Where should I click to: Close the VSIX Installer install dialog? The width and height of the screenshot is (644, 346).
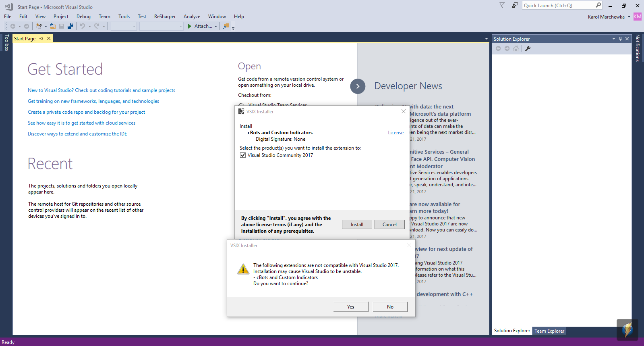pos(403,111)
